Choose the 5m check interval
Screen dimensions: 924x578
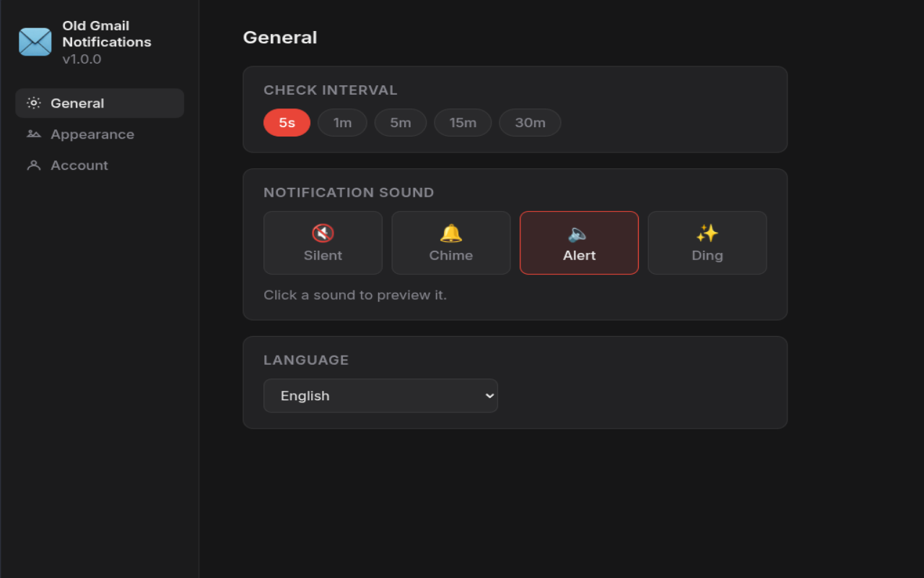click(x=401, y=123)
